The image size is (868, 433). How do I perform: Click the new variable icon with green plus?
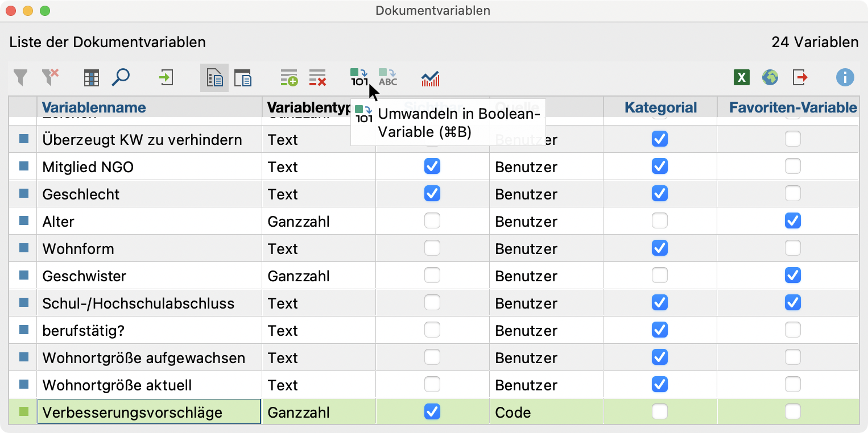(289, 78)
